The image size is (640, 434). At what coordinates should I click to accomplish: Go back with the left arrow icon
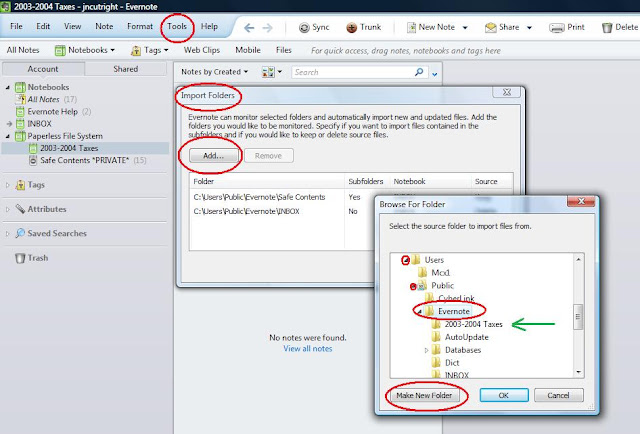(249, 28)
